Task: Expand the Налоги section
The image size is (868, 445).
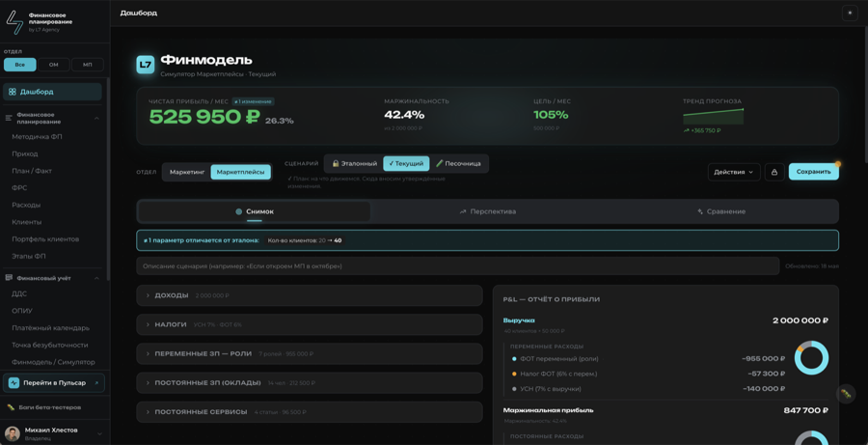Action: [x=310, y=324]
